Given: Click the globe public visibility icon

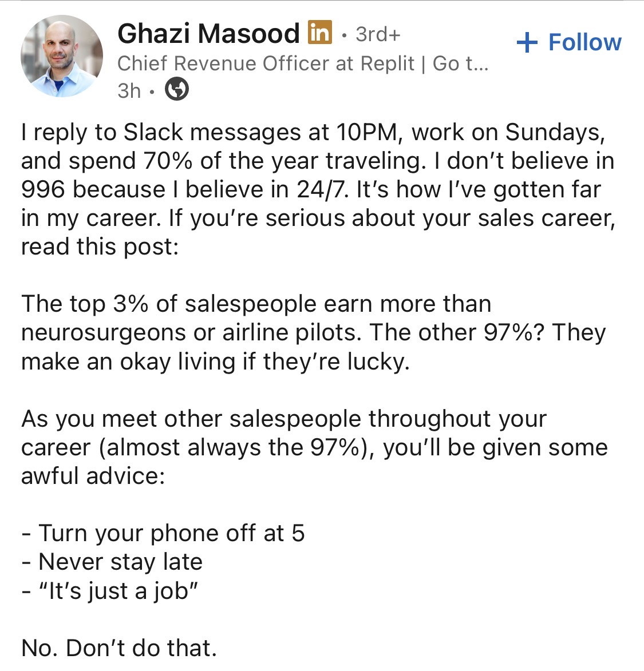Looking at the screenshot, I should (177, 89).
